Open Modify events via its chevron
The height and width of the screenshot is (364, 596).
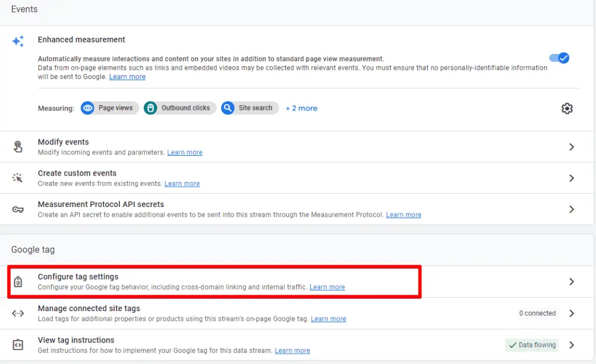click(572, 147)
